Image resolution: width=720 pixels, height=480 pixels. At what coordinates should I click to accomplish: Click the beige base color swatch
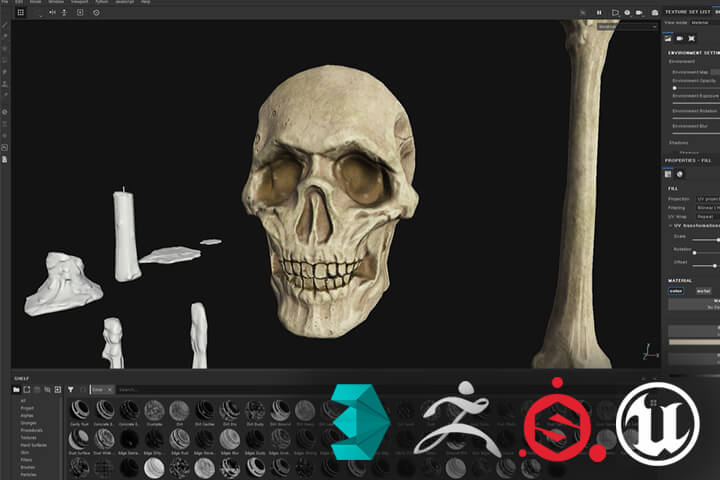[x=694, y=342]
